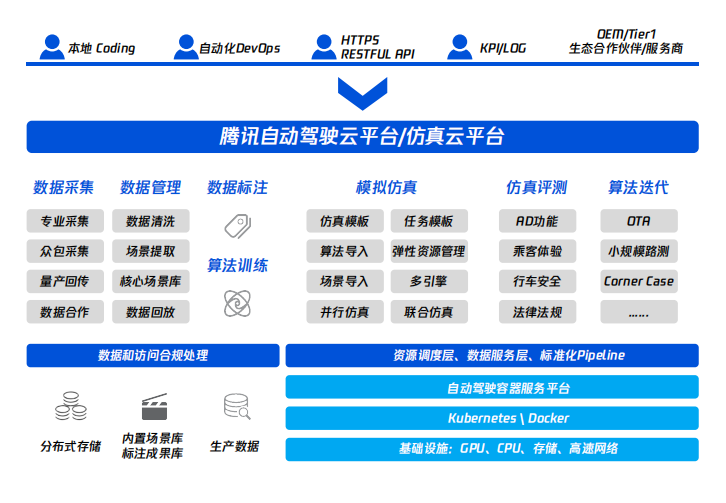Click the 联合仿真 box
This screenshot has height=503, width=726.
click(x=429, y=312)
